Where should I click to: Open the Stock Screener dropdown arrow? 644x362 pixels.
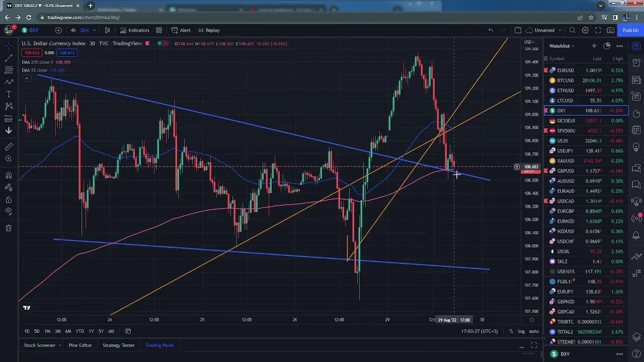(59, 345)
